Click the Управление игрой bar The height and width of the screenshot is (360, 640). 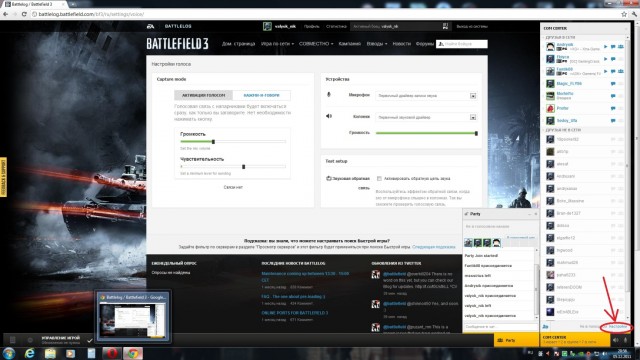pos(60,340)
